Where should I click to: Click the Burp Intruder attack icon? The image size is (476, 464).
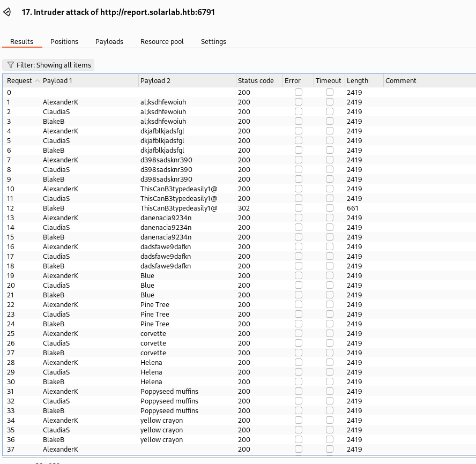[x=8, y=12]
